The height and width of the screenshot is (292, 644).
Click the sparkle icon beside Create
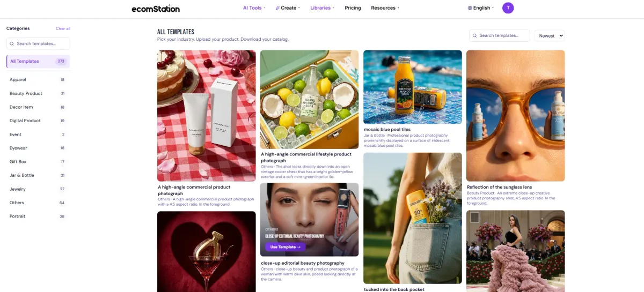pyautogui.click(x=277, y=8)
